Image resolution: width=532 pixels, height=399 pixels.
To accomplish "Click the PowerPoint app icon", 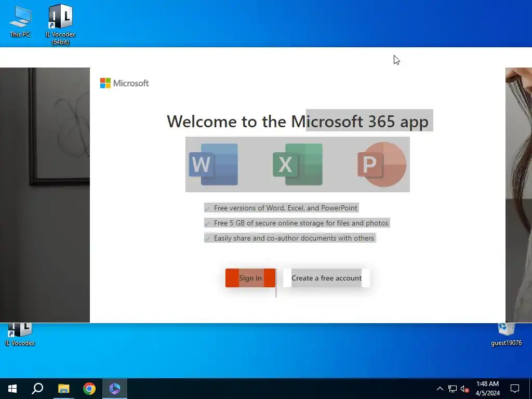I will coord(382,165).
